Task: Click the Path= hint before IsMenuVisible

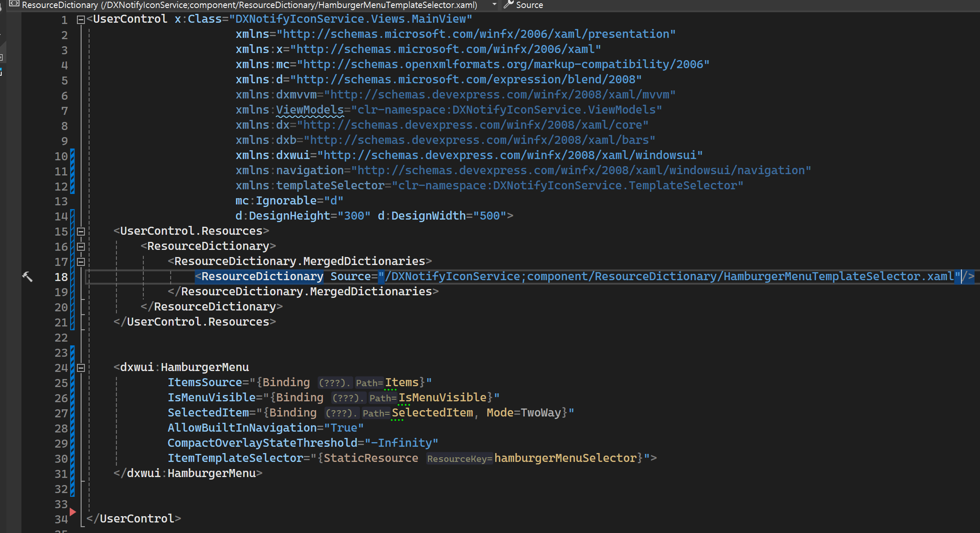Action: pyautogui.click(x=383, y=398)
